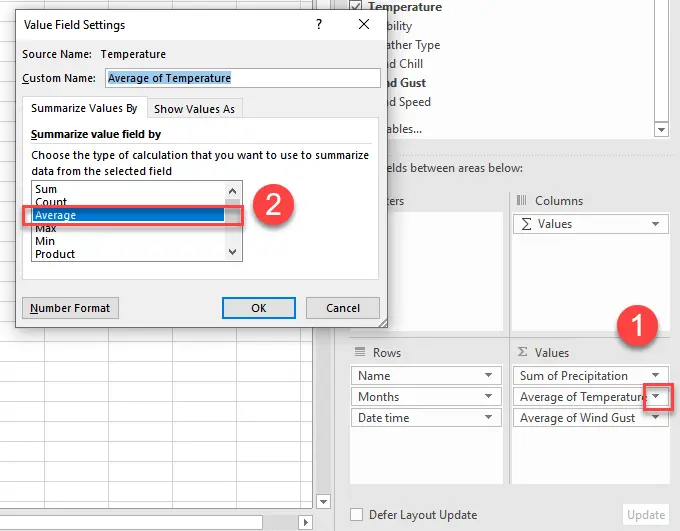680x531 pixels.
Task: Open the Number Format dialog
Action: [x=70, y=308]
